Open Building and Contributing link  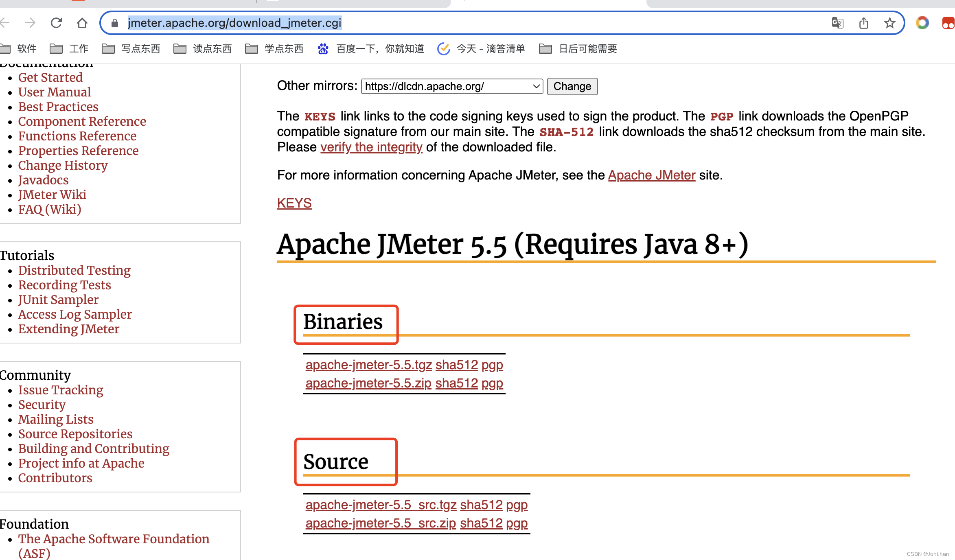pos(94,448)
